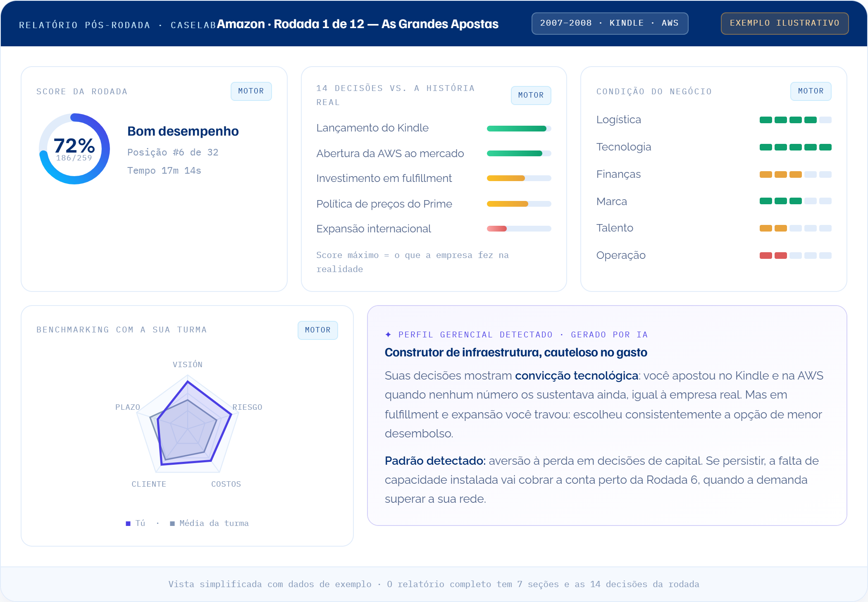Click the bold convicção tecnológica phrase
This screenshot has height=602, width=868.
click(577, 376)
